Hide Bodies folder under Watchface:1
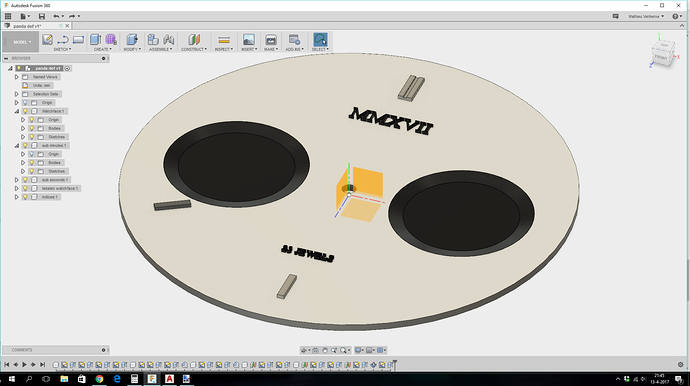 coord(32,128)
